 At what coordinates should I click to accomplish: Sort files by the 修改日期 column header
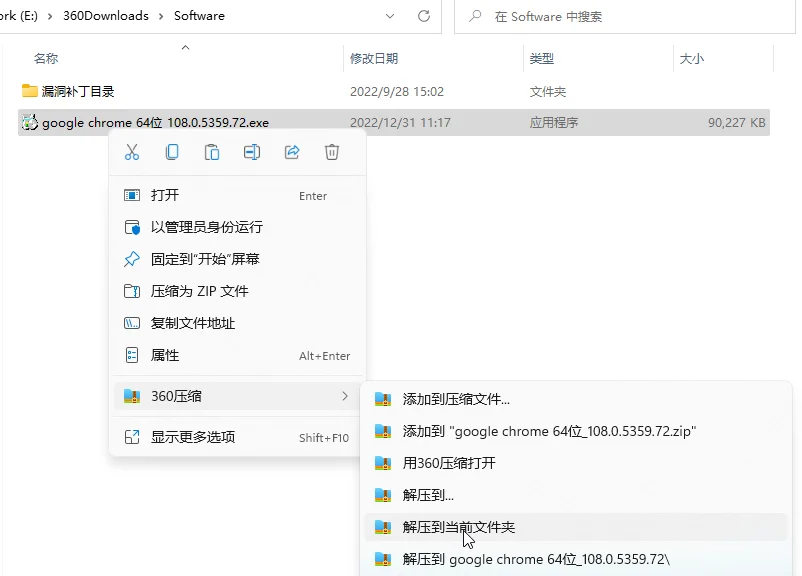[x=374, y=58]
